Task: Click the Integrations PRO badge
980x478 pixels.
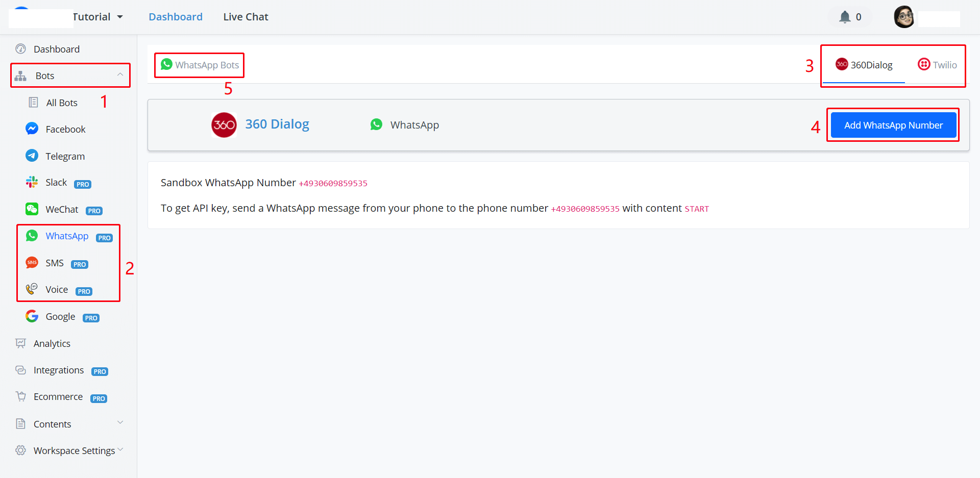Action: pos(100,371)
